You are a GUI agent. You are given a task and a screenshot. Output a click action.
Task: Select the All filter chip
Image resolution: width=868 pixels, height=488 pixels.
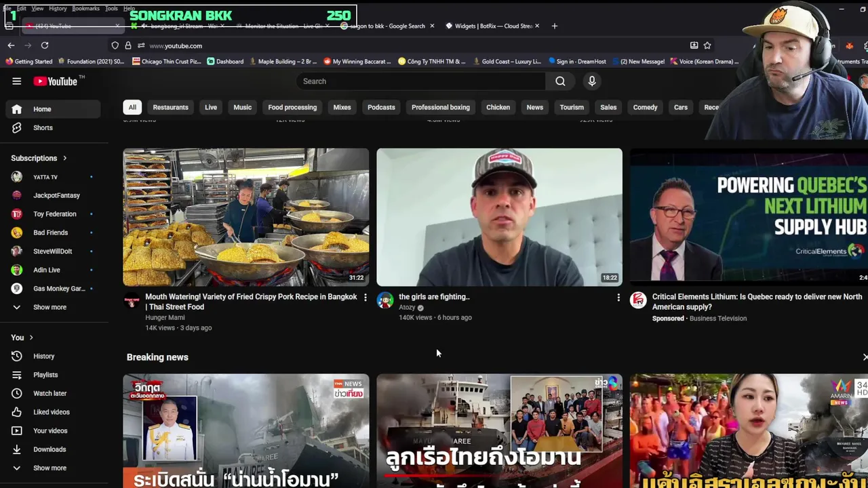(x=132, y=107)
